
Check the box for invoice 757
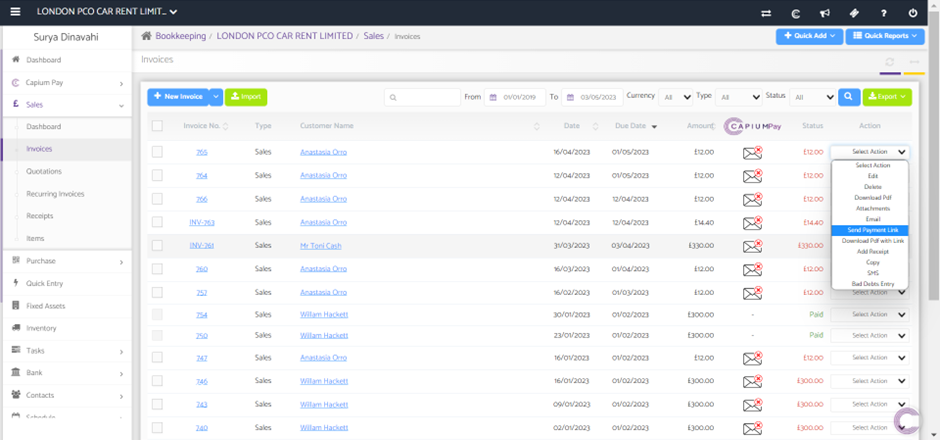157,292
